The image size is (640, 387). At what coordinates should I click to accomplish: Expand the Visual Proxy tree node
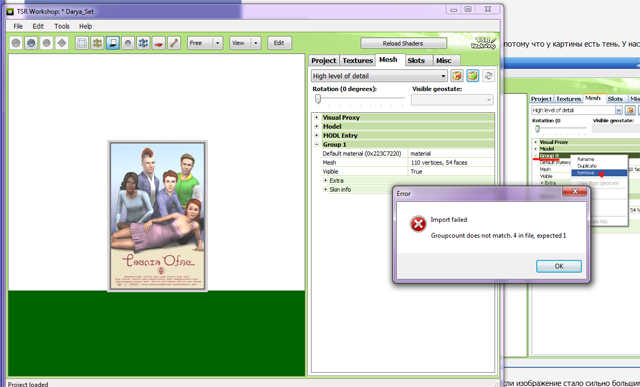pos(316,117)
